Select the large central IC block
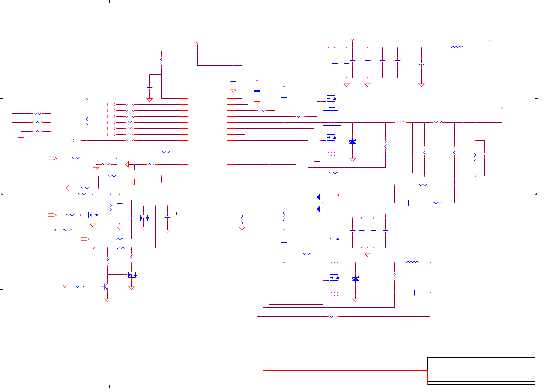This screenshot has height=392, width=555. 208,155
